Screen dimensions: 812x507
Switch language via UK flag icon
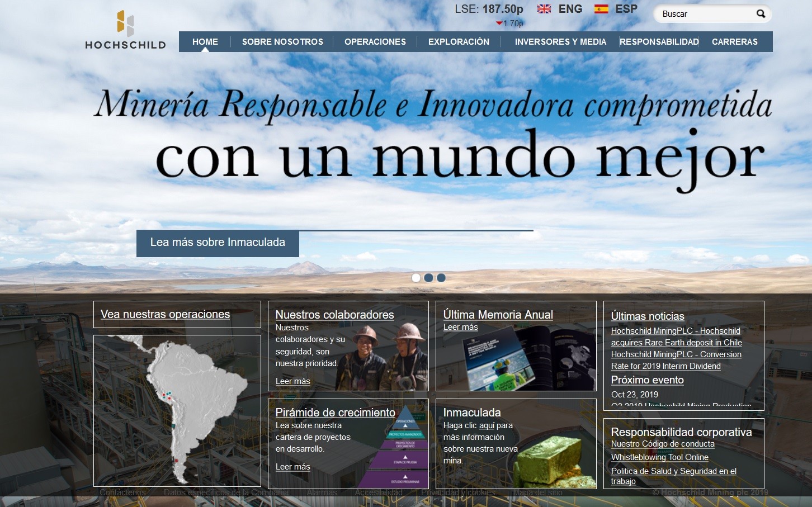(x=544, y=9)
